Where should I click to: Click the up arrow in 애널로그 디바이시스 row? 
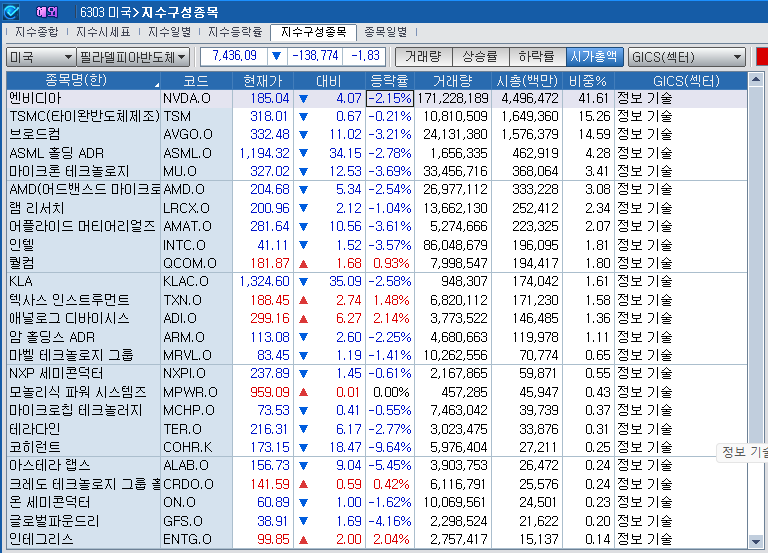(303, 319)
